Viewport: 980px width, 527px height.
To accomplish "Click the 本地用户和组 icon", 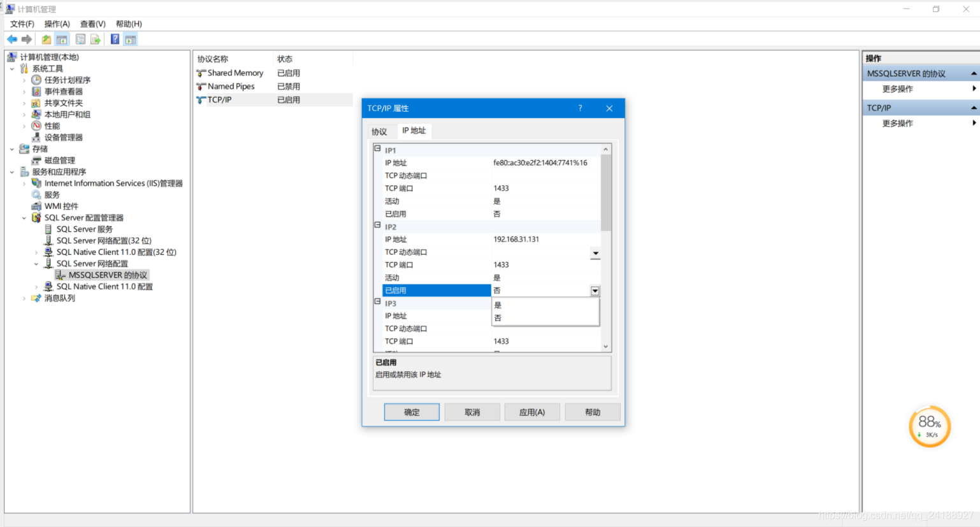I will [36, 114].
